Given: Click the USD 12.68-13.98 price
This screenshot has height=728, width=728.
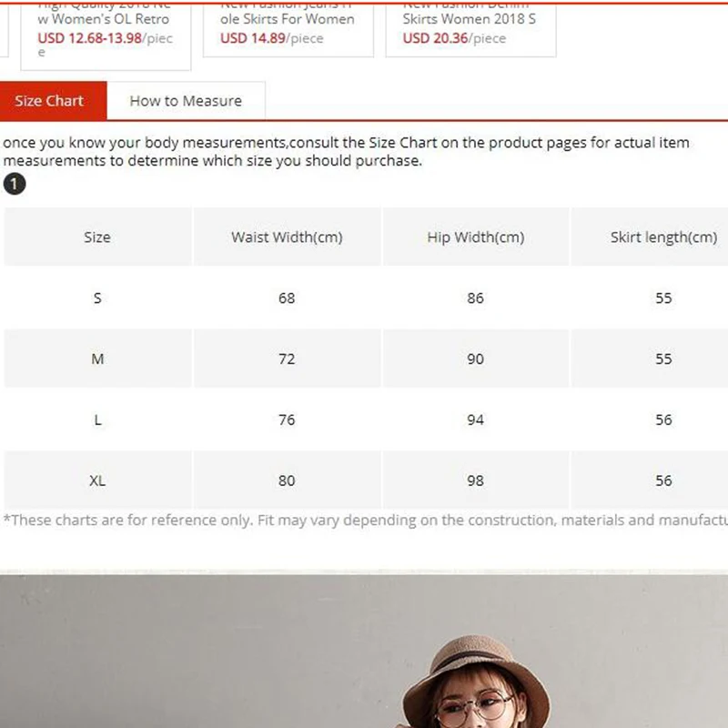Looking at the screenshot, I should (89, 38).
